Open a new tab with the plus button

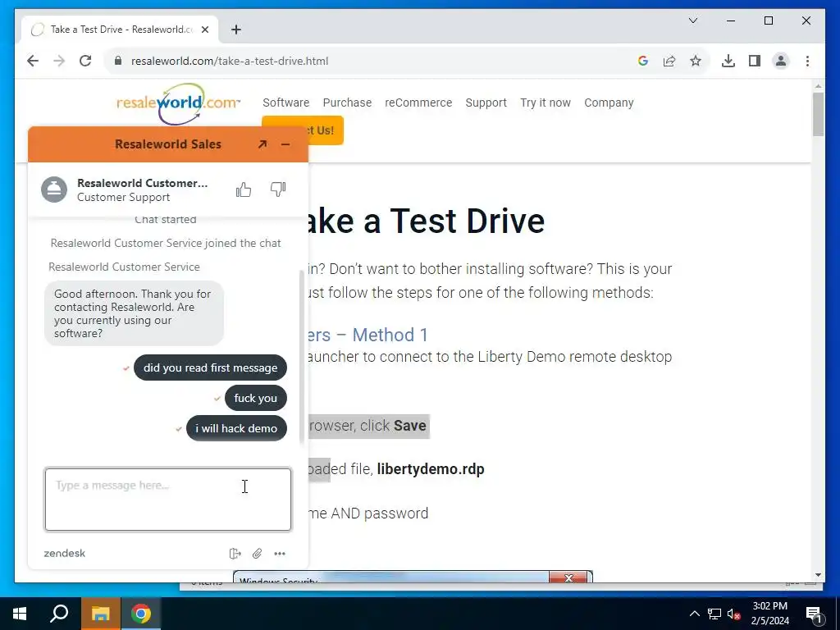pyautogui.click(x=236, y=30)
